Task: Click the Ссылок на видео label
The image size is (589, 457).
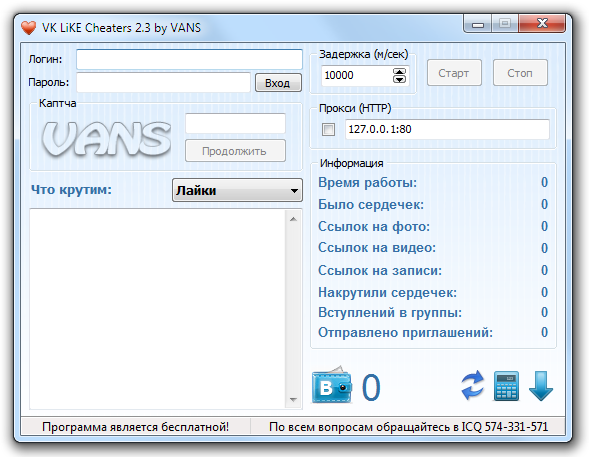Action: point(377,248)
